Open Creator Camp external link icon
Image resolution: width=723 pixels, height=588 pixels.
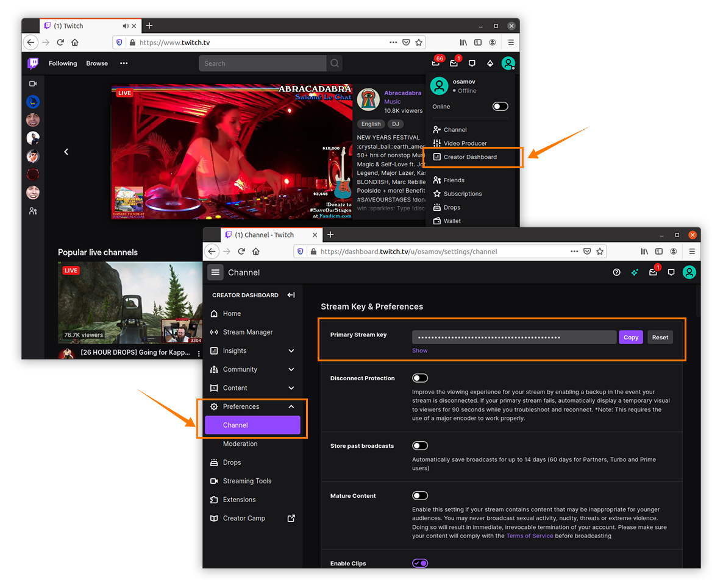(x=291, y=519)
